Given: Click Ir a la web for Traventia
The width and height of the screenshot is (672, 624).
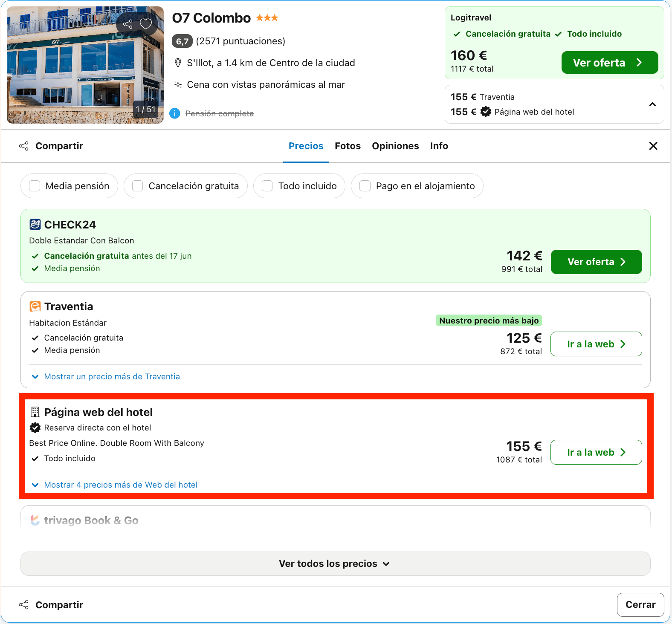Looking at the screenshot, I should tap(596, 344).
